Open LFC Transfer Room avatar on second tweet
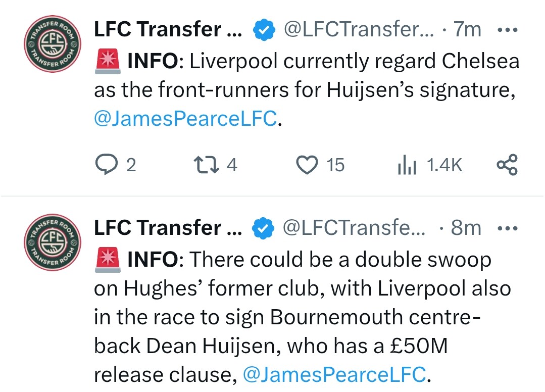The width and height of the screenshot is (545, 392). coord(53,242)
